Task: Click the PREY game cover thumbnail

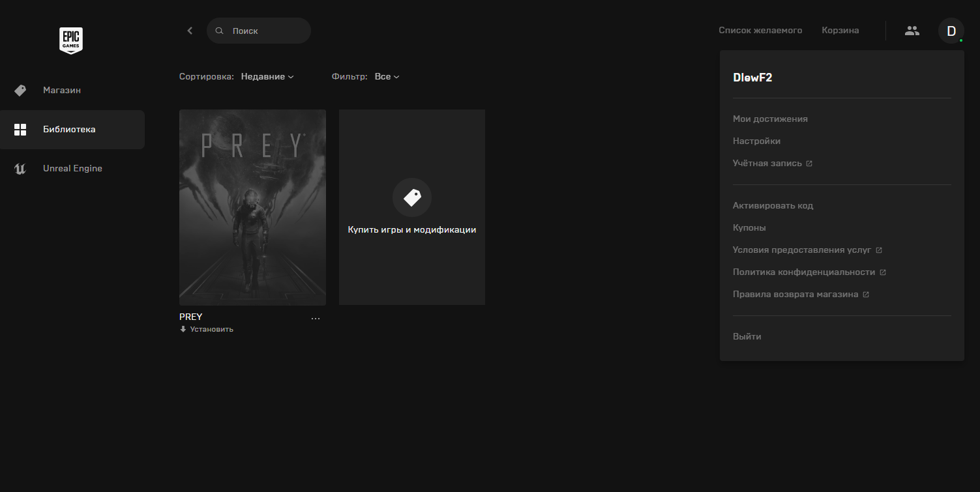Action: click(x=252, y=207)
